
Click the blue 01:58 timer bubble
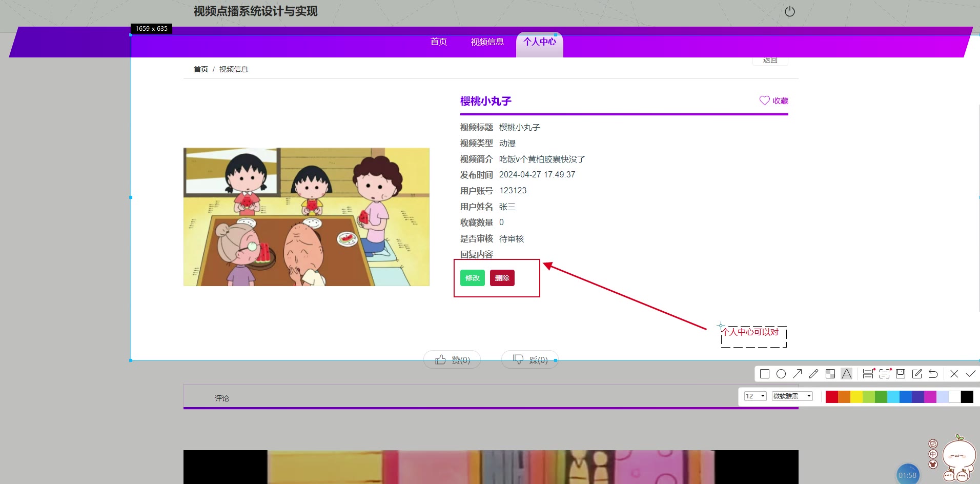pyautogui.click(x=907, y=474)
